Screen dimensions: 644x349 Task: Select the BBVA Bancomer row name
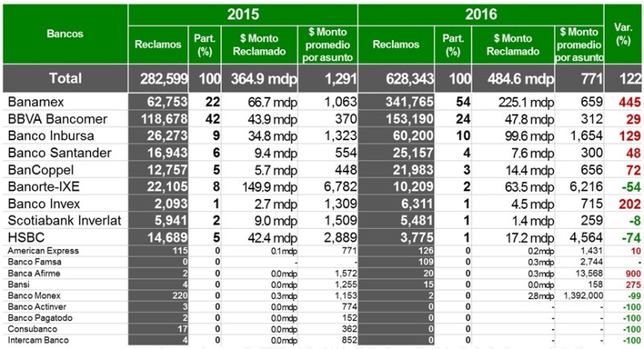click(x=57, y=119)
